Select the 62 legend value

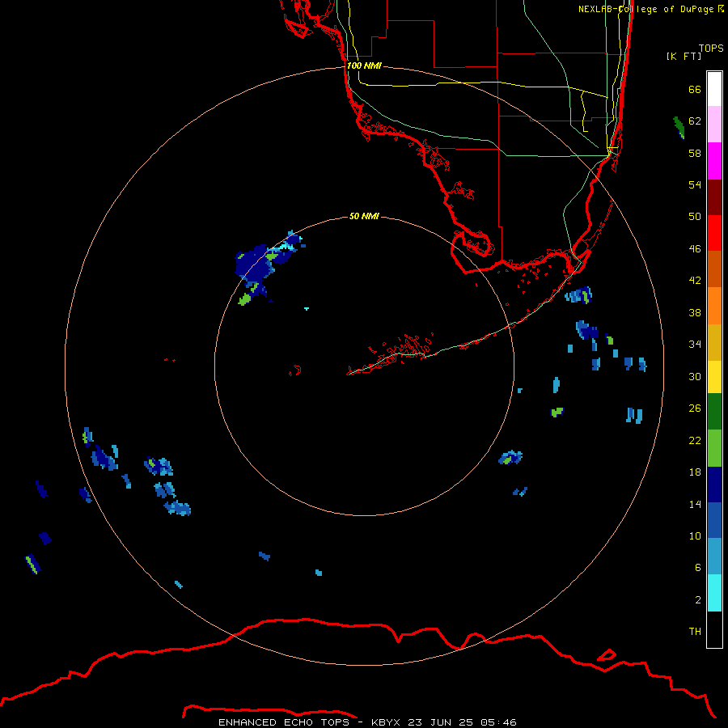[695, 121]
